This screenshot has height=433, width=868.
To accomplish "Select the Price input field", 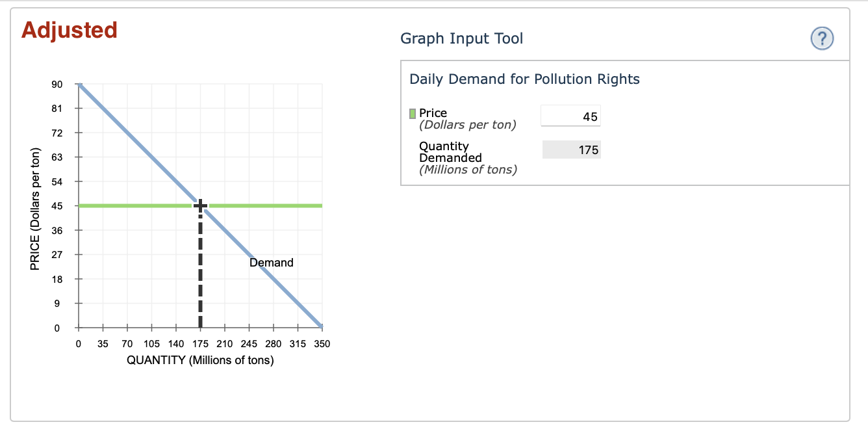I will [x=570, y=115].
